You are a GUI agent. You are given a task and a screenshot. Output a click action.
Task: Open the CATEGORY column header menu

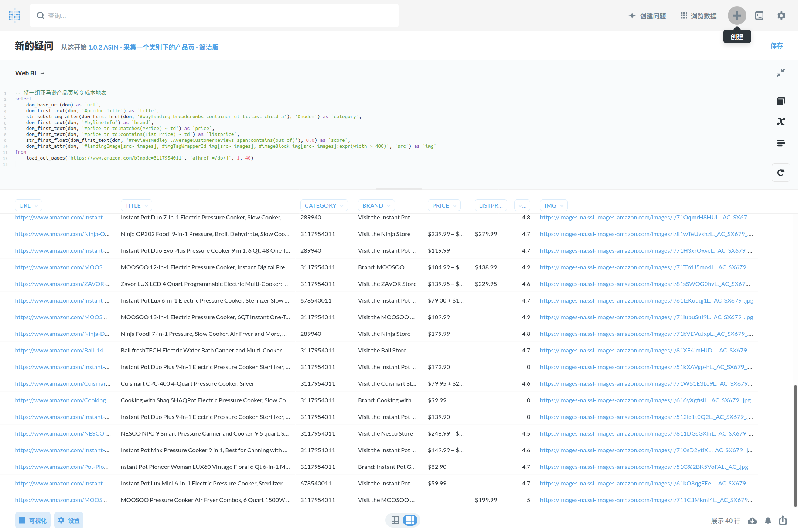pyautogui.click(x=324, y=205)
